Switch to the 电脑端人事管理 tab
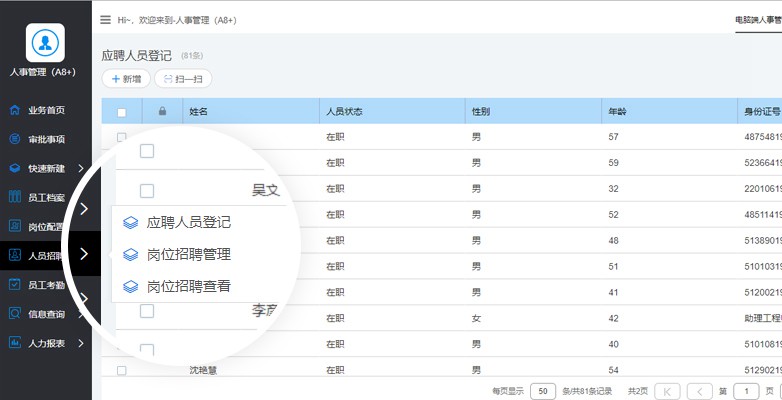 759,20
